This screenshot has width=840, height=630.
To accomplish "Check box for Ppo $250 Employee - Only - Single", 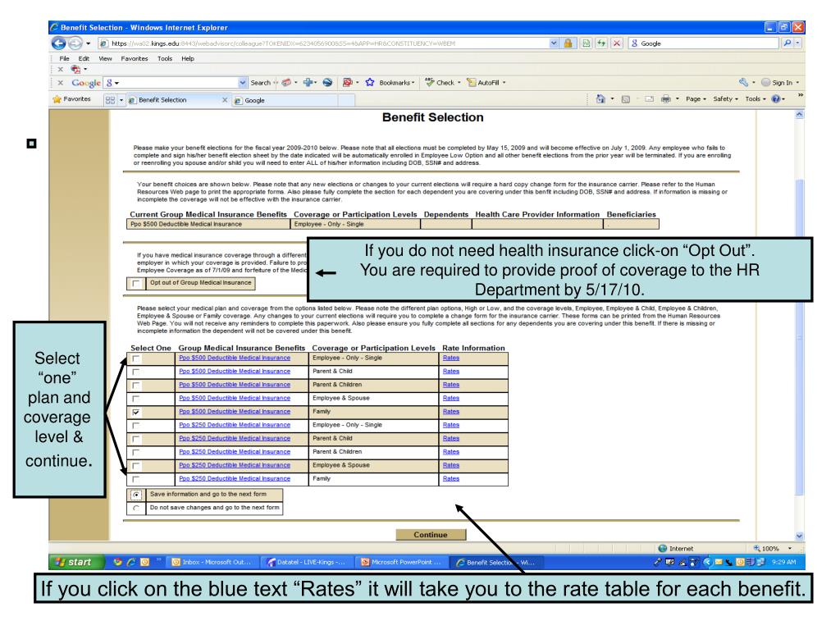I will click(136, 426).
